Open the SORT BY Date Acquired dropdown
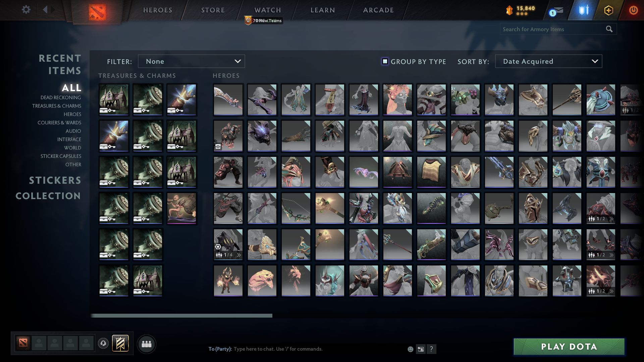644x362 pixels. point(548,61)
